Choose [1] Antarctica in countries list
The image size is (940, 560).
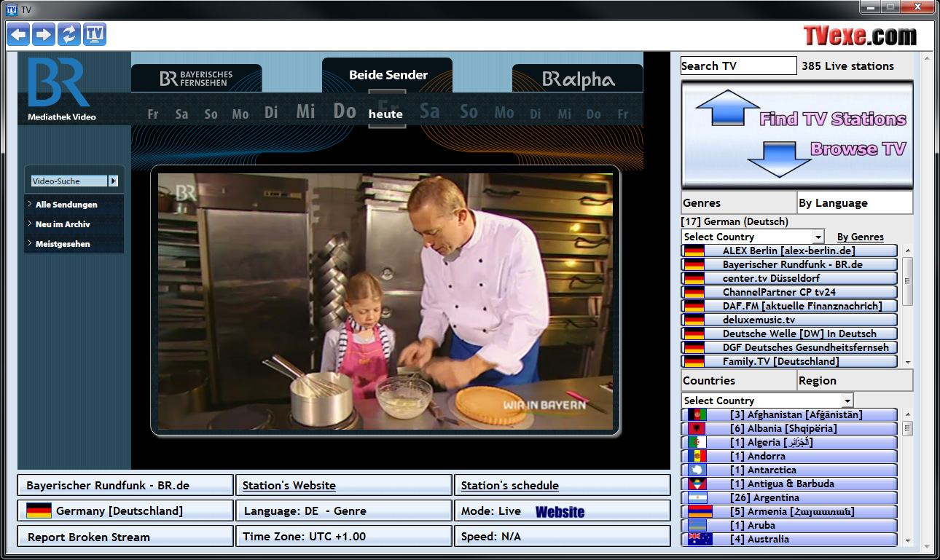[x=789, y=470]
